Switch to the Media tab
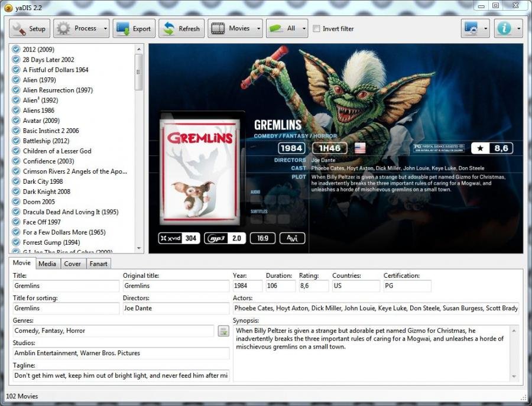 click(47, 264)
